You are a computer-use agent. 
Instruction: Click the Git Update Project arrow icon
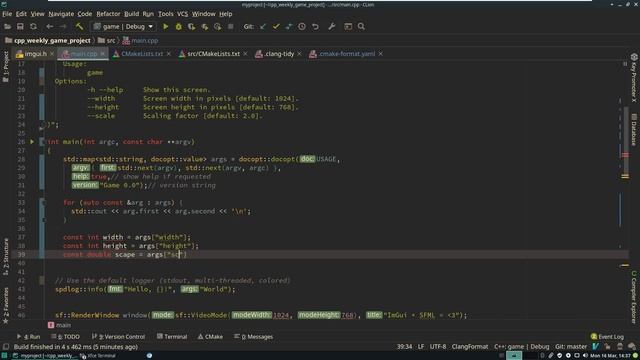click(x=263, y=27)
